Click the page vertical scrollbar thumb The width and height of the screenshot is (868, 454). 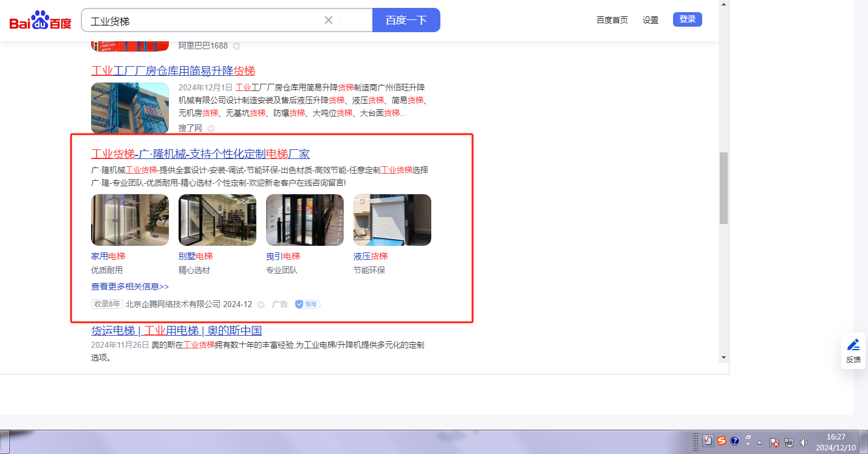(723, 188)
